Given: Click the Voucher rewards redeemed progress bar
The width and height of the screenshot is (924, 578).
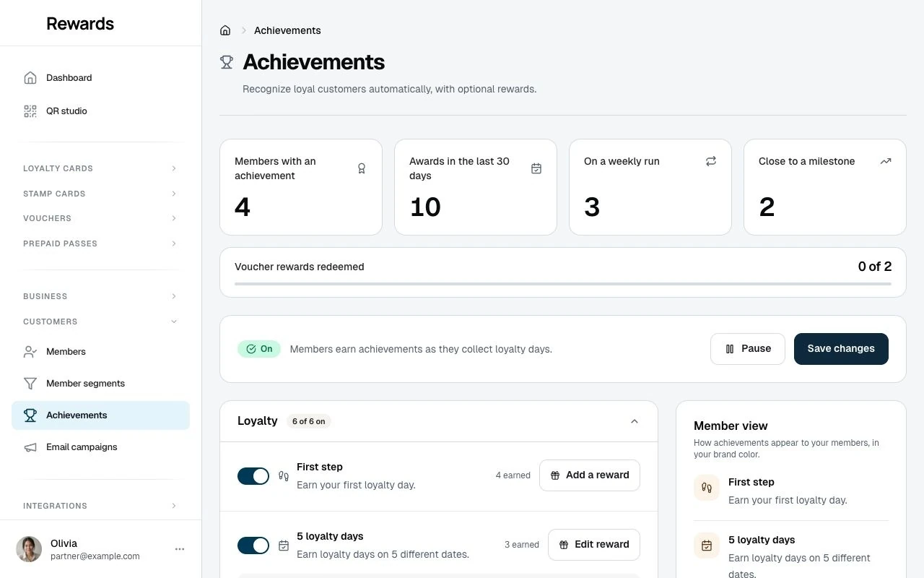Looking at the screenshot, I should coord(563,284).
